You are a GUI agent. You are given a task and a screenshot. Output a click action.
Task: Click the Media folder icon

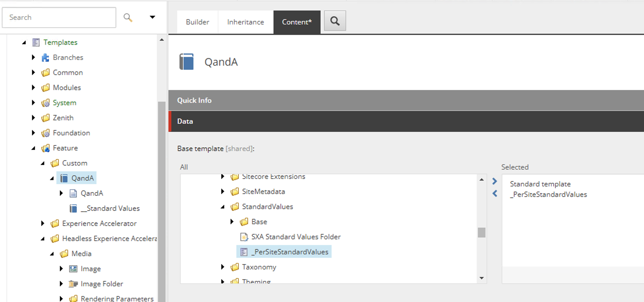coord(64,254)
